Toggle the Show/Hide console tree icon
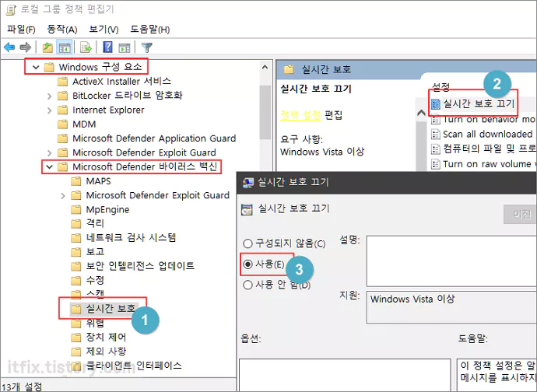This screenshot has height=392, width=537. (65, 47)
